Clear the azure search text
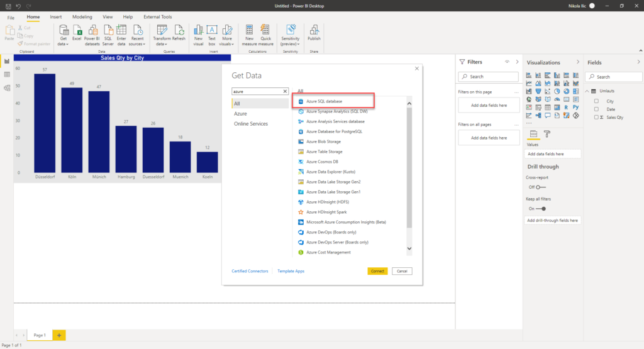The image size is (644, 349). coord(285,91)
